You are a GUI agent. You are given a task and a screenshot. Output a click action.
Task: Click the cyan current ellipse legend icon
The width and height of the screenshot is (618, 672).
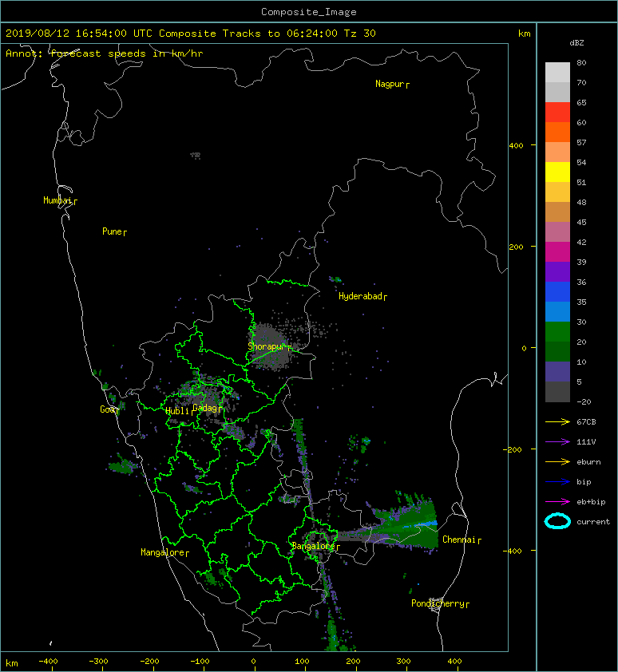click(x=557, y=521)
